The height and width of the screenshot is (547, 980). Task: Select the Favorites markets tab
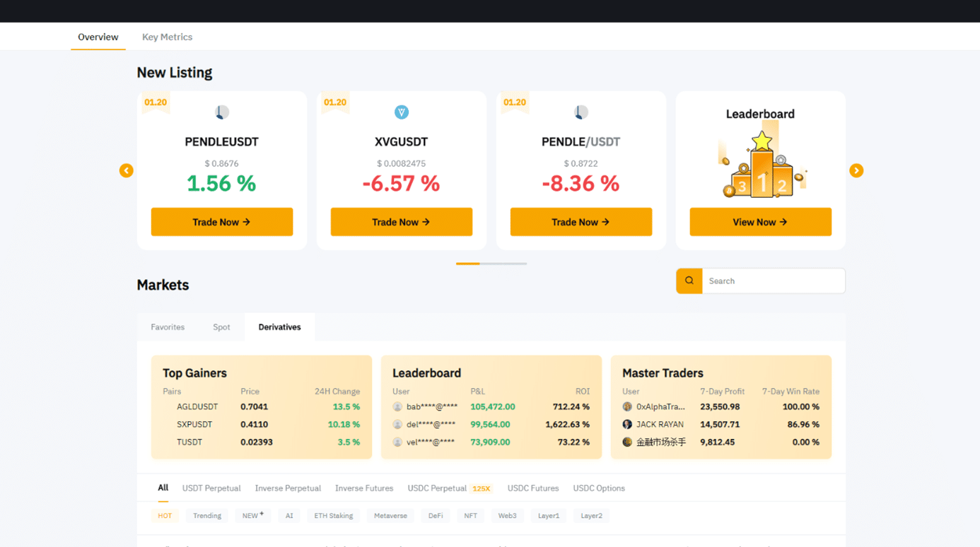(168, 327)
